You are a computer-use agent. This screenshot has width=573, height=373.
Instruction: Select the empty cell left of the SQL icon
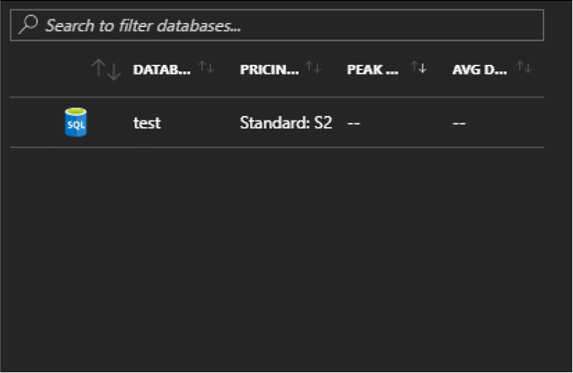coord(35,122)
